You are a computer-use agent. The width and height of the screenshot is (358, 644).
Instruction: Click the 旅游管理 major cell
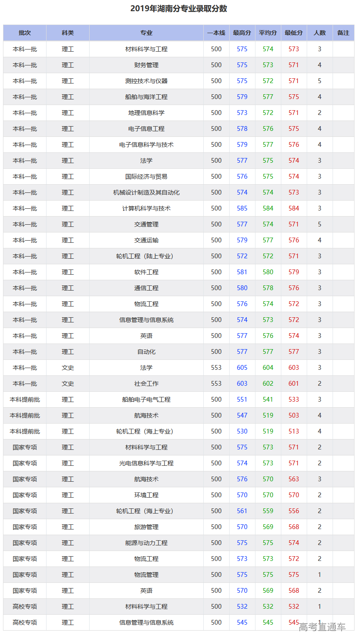[146, 527]
